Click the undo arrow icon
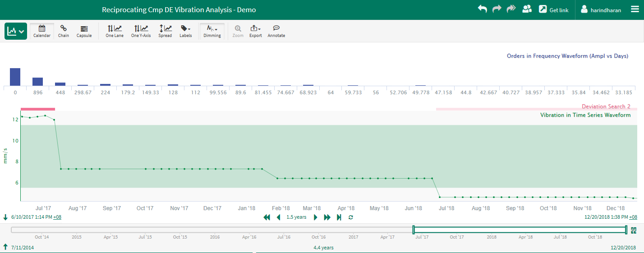 coord(483,9)
